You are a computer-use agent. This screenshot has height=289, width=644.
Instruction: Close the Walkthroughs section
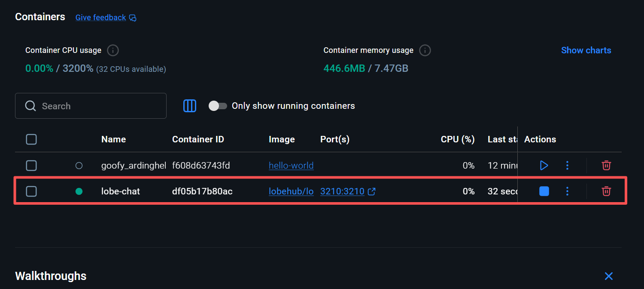point(608,276)
